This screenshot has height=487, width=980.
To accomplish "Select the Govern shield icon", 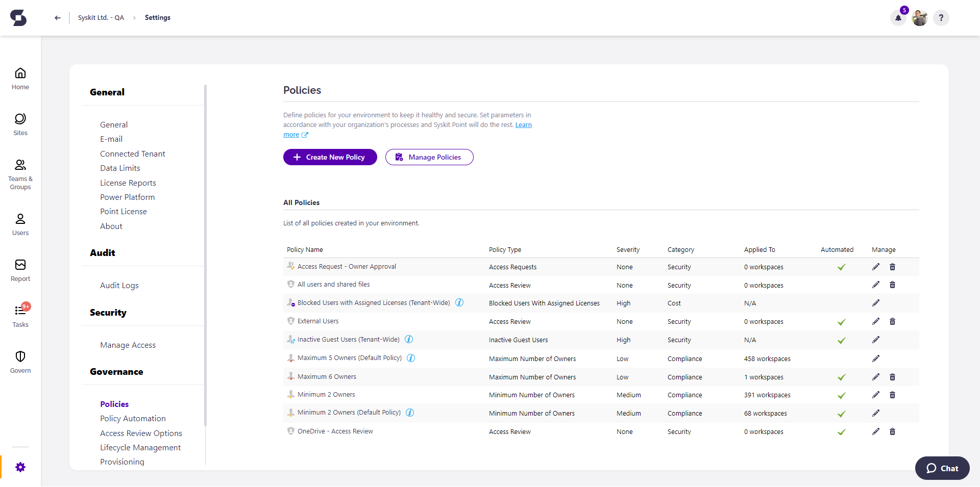I will click(x=20, y=361).
